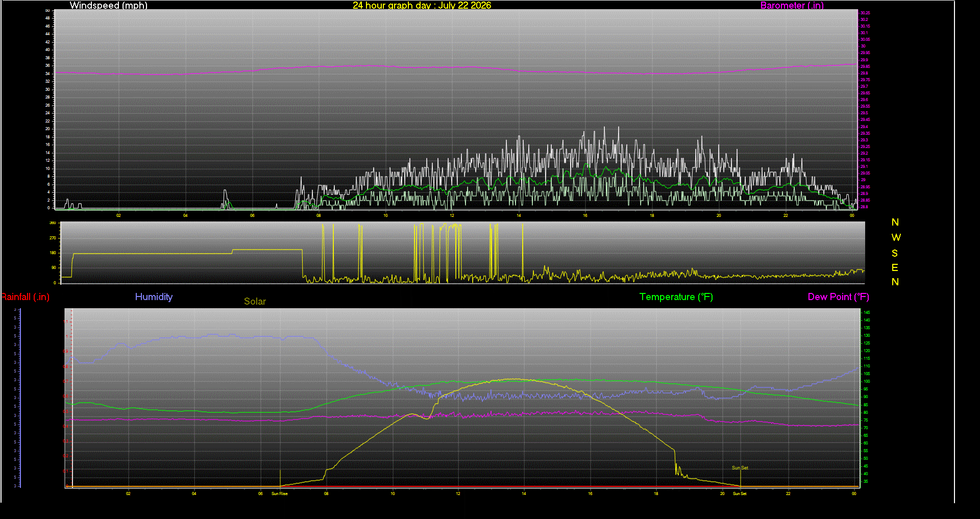This screenshot has height=519, width=980.
Task: Click 28.8 on the barometer axis
Action: pyautogui.click(x=864, y=207)
